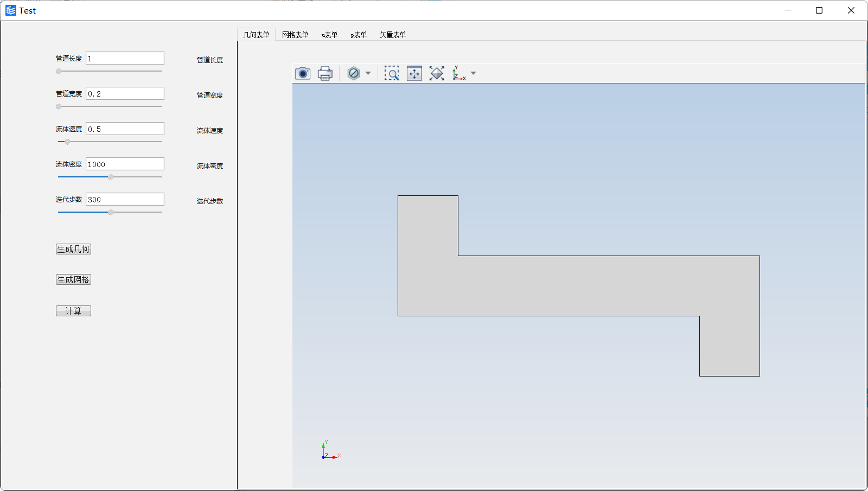Activate the zoom box tool

392,73
